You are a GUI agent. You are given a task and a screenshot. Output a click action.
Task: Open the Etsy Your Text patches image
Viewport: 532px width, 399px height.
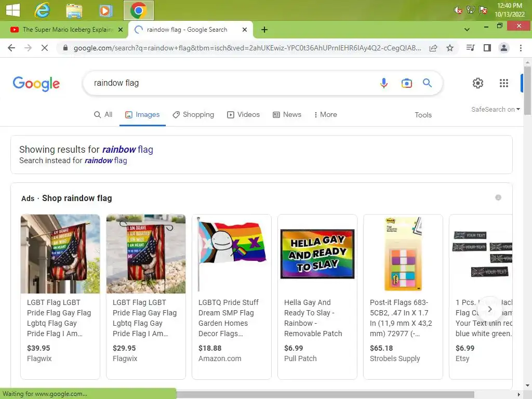pyautogui.click(x=481, y=254)
